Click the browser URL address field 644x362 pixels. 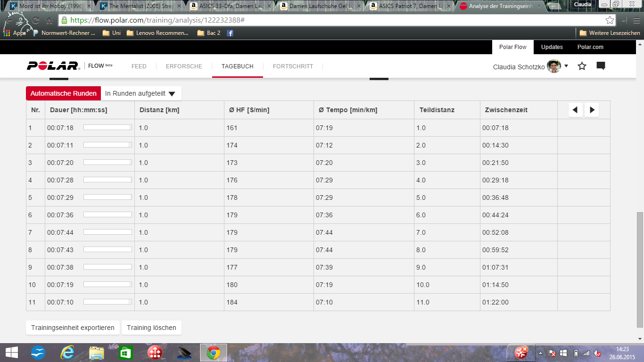point(330,20)
